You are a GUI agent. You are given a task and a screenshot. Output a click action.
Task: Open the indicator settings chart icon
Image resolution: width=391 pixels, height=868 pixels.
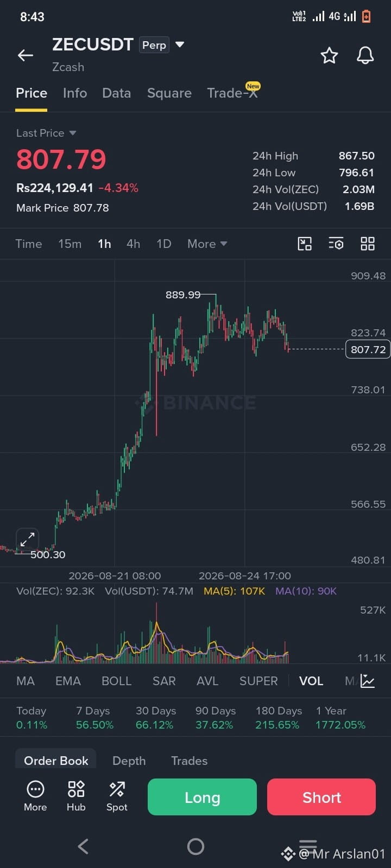368,681
